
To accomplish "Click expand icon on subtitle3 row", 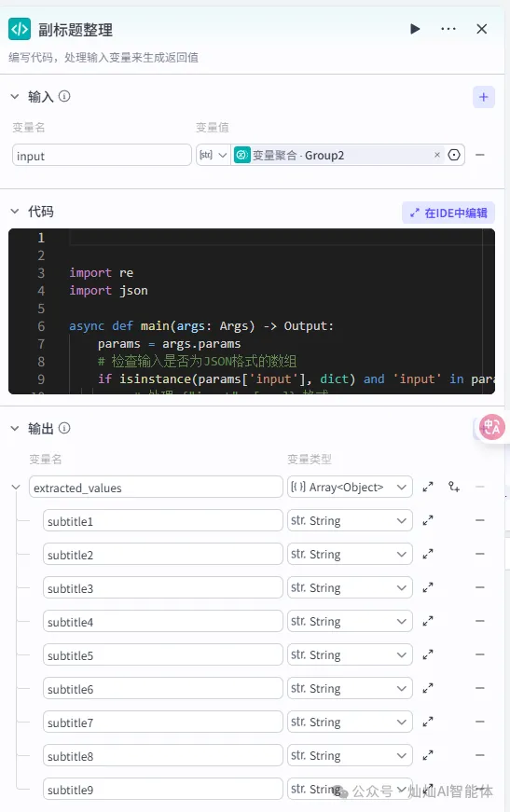I will (428, 588).
